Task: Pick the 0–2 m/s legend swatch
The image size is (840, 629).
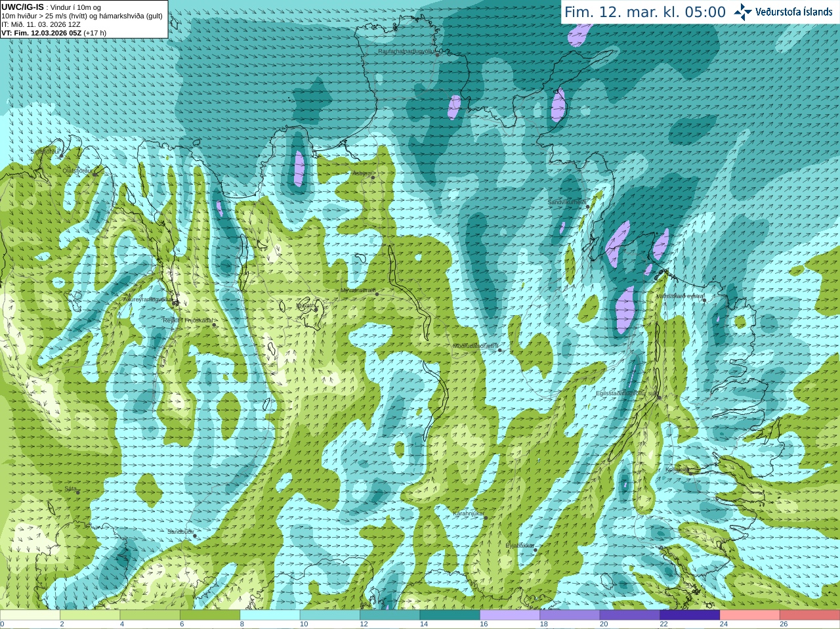Action: (x=30, y=615)
